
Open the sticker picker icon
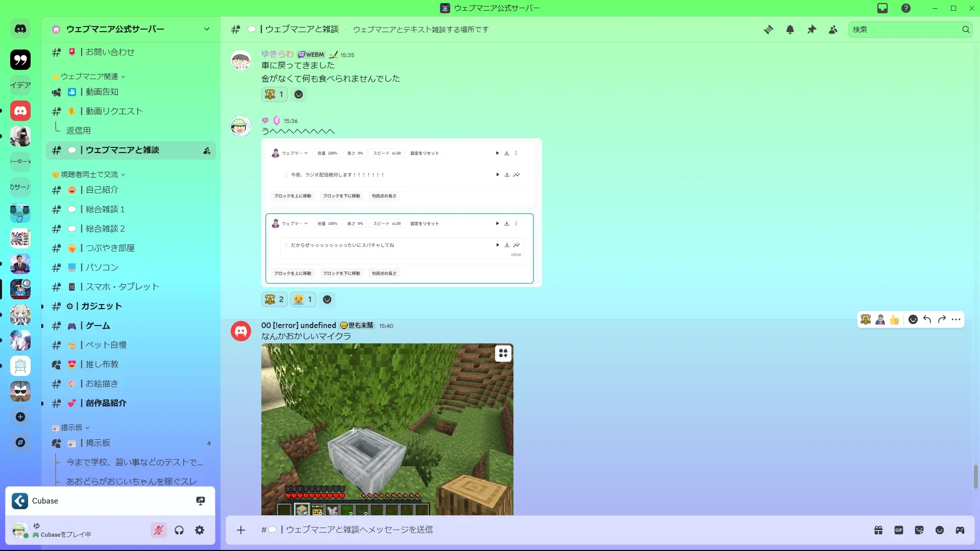[919, 530]
